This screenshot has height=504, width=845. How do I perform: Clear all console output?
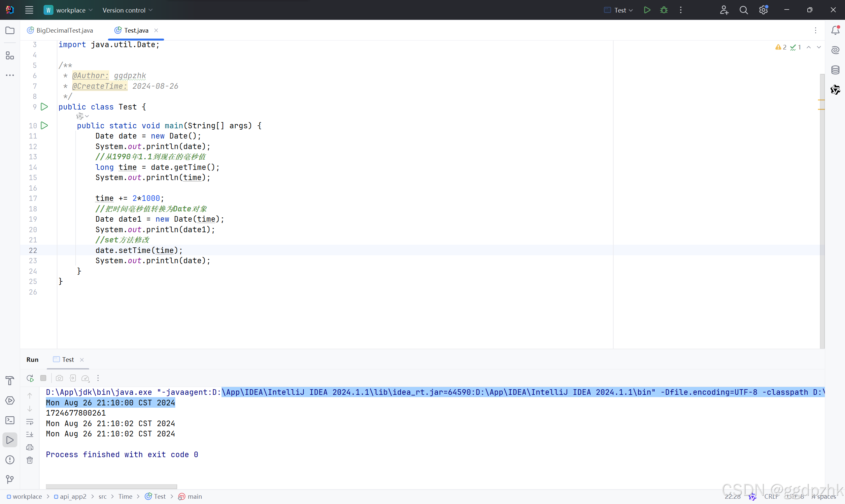(x=30, y=460)
